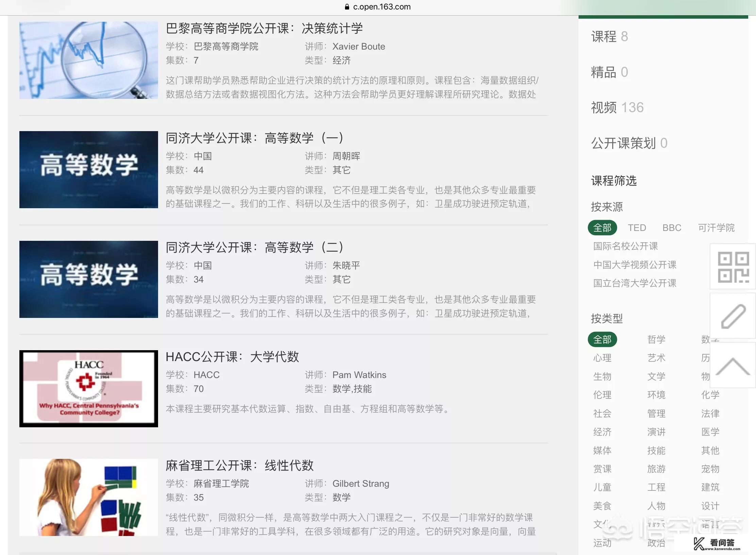Click lecturer name Xavier Boute

click(359, 46)
